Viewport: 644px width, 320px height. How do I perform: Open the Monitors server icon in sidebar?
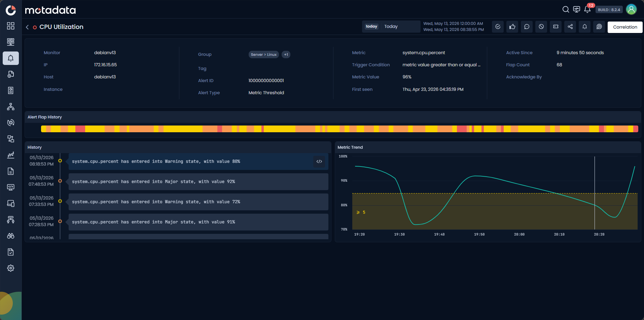click(11, 42)
